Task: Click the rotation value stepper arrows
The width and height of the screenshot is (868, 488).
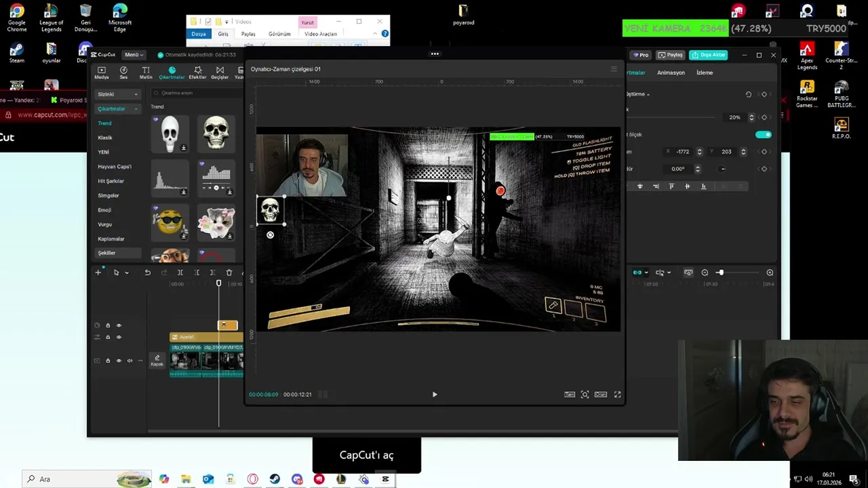Action: click(x=697, y=169)
